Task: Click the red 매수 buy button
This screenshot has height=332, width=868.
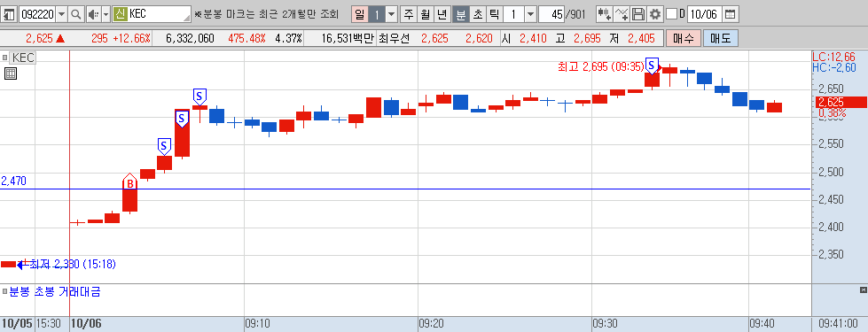Action: tap(683, 38)
